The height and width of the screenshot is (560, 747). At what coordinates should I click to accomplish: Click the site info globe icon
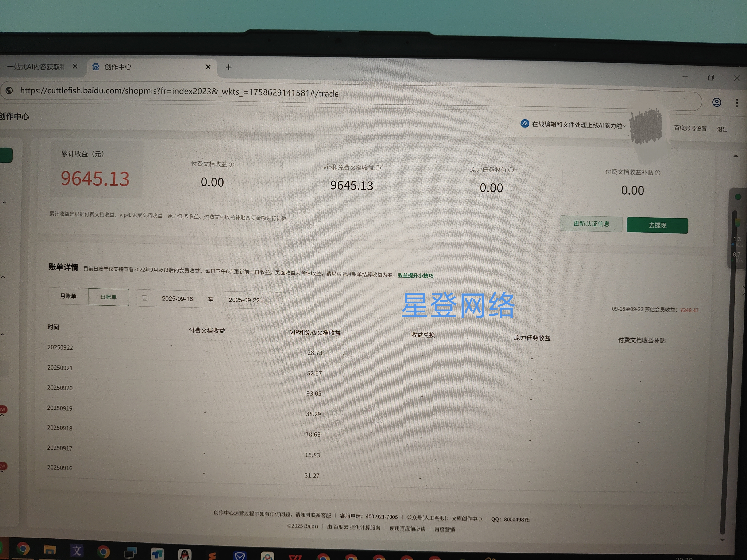(9, 90)
